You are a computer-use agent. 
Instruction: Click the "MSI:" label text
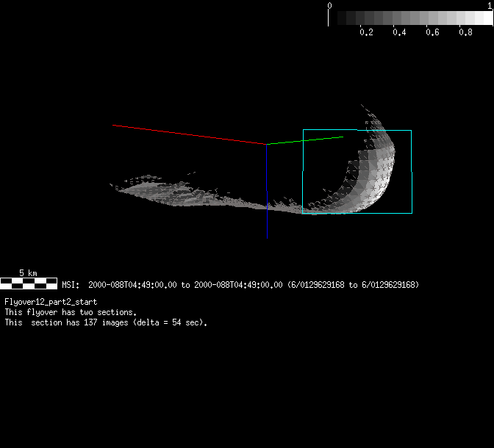[x=71, y=285]
